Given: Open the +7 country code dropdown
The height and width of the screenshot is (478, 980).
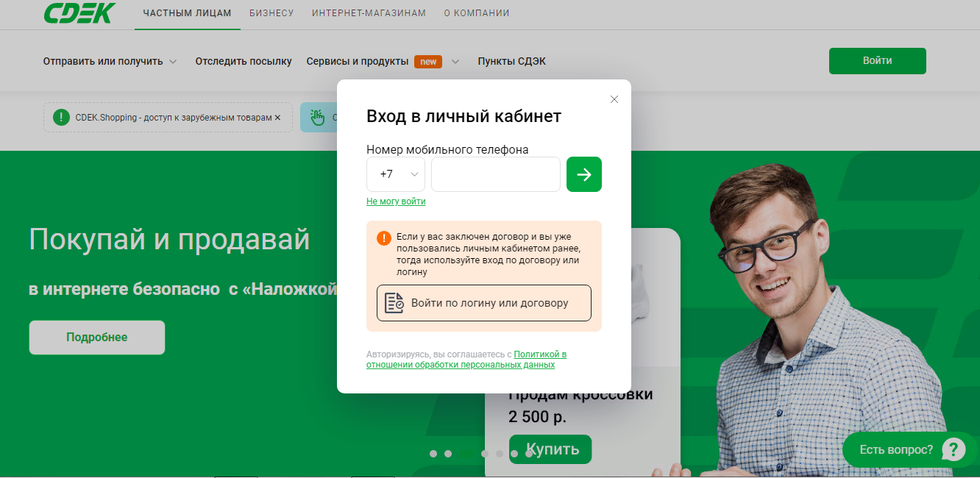Looking at the screenshot, I should (x=396, y=174).
